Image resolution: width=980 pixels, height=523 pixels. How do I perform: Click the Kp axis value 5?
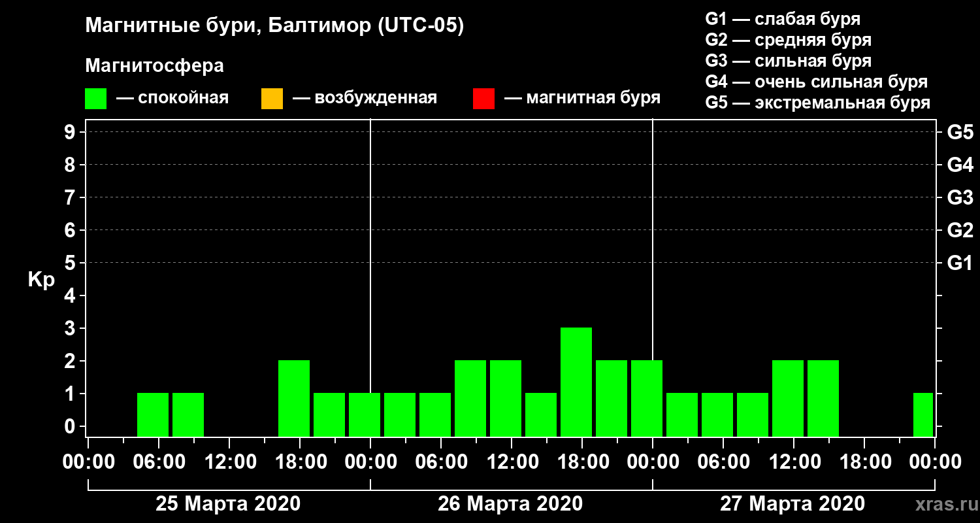[x=71, y=263]
